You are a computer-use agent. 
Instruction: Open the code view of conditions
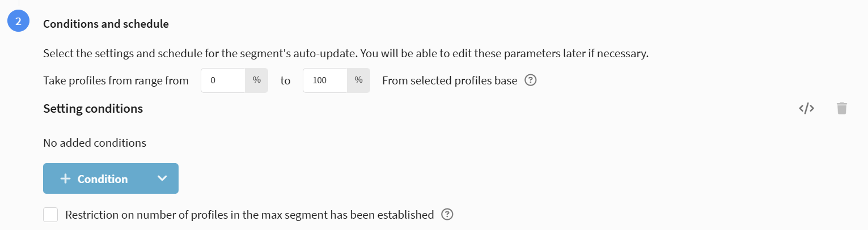point(806,108)
